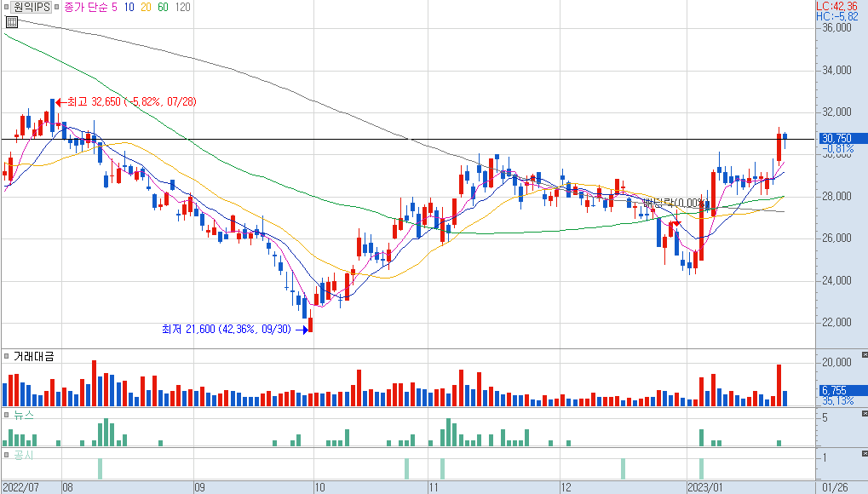Click the LC:42.36 indicator text
Image resolution: width=868 pixels, height=494 pixels.
pos(836,6)
